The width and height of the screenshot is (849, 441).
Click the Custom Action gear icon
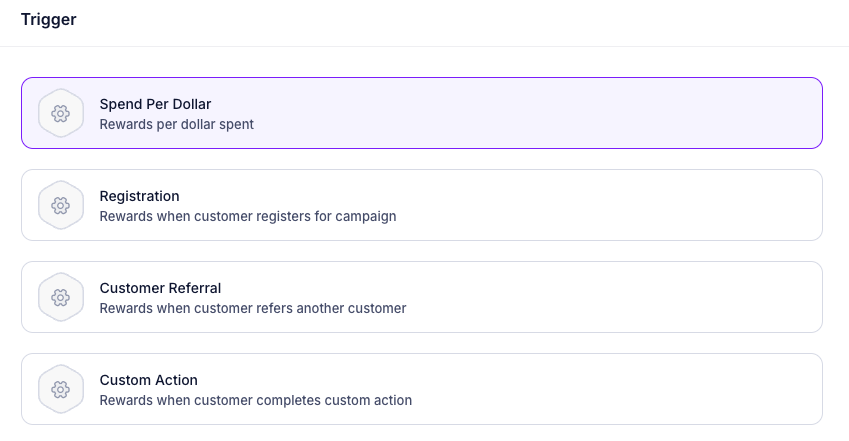(60, 389)
